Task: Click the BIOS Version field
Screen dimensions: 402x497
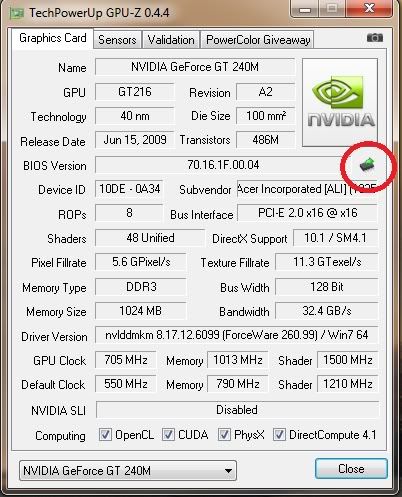Action: coord(223,165)
